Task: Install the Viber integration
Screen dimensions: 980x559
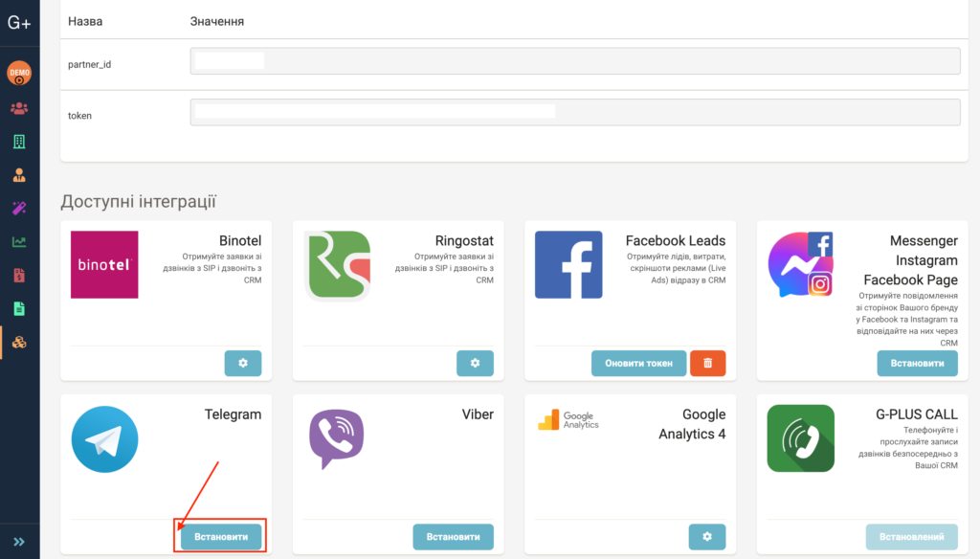Action: pyautogui.click(x=453, y=536)
